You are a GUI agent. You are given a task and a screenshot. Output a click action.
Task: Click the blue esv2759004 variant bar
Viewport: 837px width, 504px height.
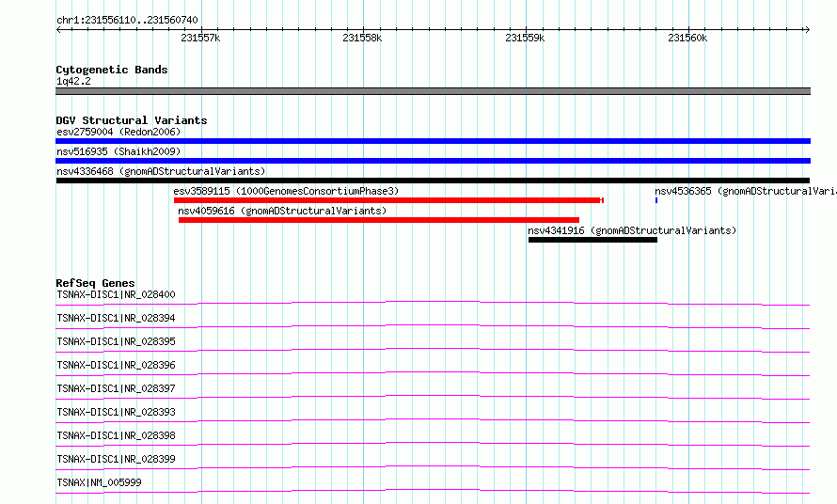[433, 141]
